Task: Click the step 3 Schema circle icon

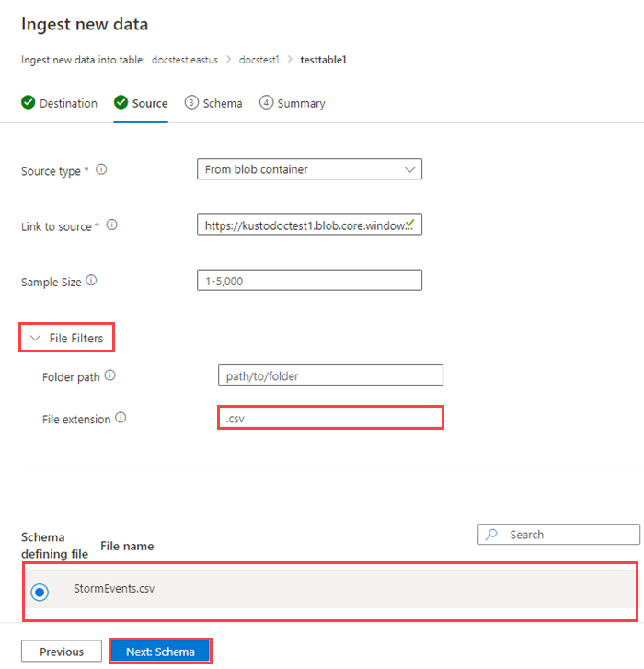Action: click(191, 103)
